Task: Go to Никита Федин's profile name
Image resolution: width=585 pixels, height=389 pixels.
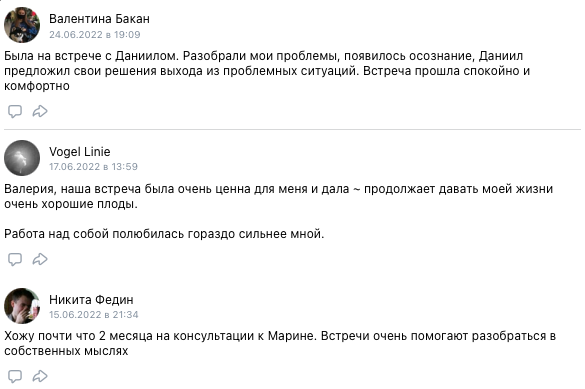Action: point(91,299)
